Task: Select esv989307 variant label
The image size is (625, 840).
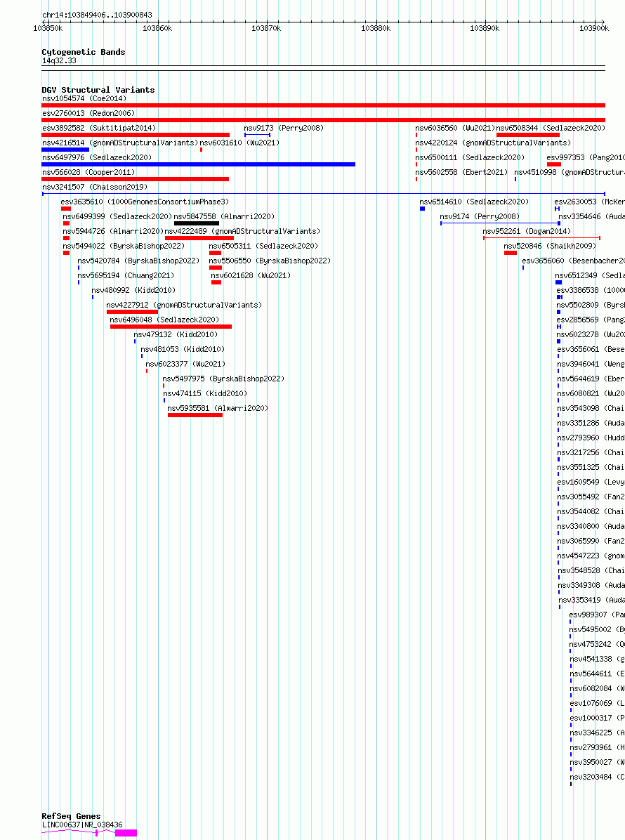Action: click(x=597, y=615)
